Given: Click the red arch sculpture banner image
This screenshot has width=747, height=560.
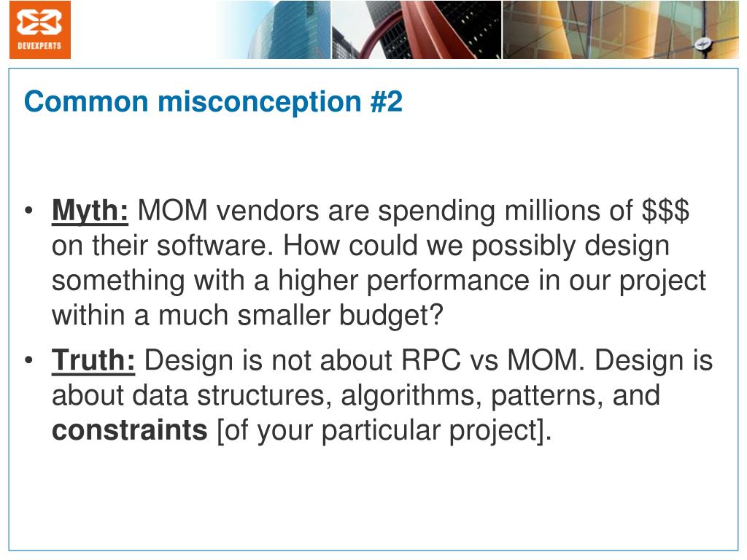Looking at the screenshot, I should pyautogui.click(x=417, y=29).
